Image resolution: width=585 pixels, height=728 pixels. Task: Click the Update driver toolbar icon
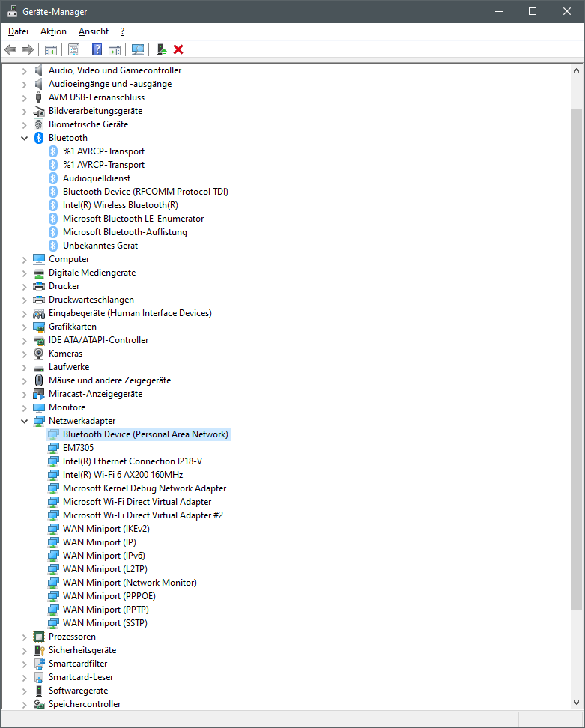161,49
